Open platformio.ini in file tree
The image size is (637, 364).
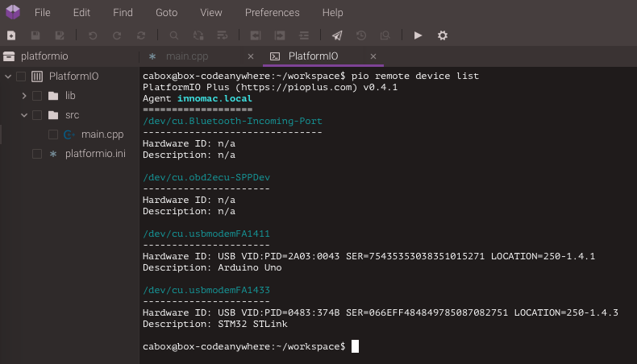[x=95, y=154]
